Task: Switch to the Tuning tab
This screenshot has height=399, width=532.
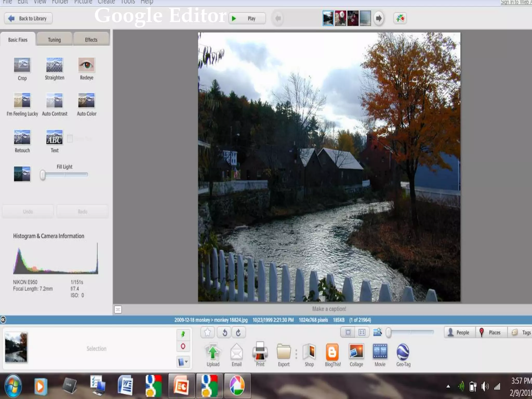Action: (54, 40)
